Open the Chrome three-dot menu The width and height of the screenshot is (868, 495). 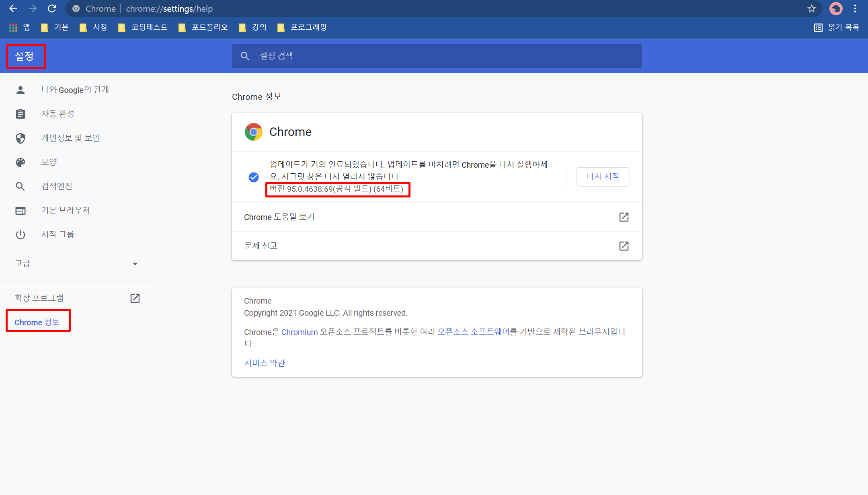tap(855, 8)
